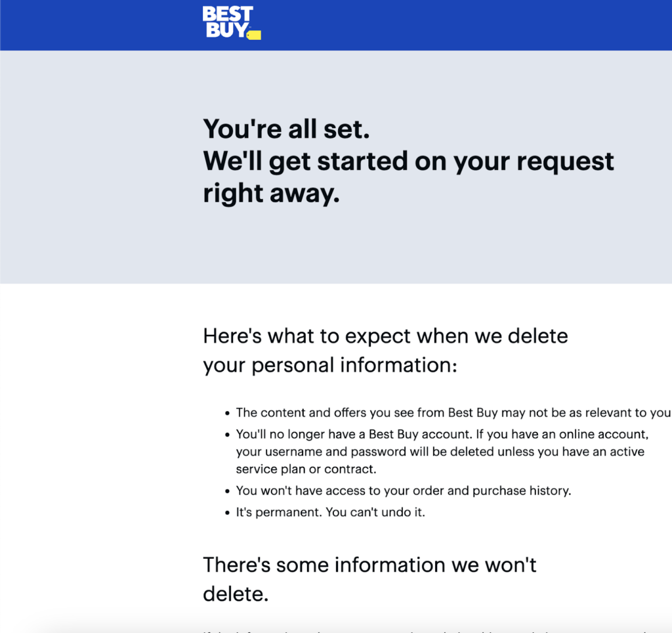Click the "You're all set." heading
Image resolution: width=672 pixels, height=633 pixels.
[287, 129]
